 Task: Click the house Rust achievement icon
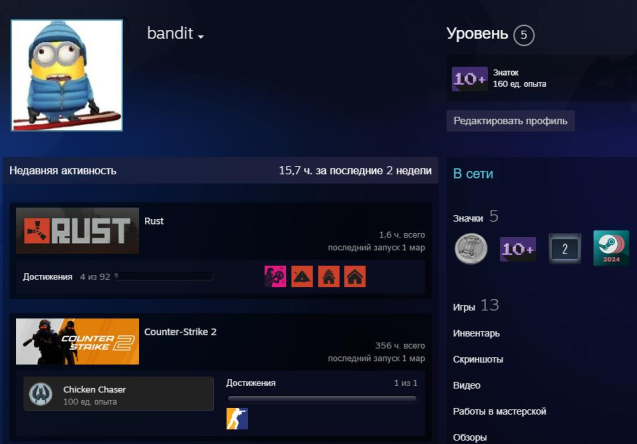tap(355, 277)
